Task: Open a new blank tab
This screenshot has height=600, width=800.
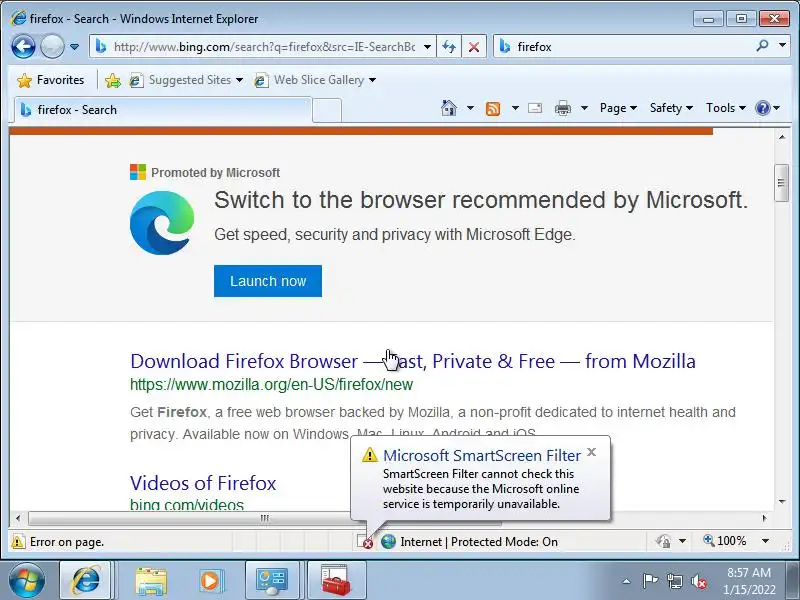Action: (327, 110)
